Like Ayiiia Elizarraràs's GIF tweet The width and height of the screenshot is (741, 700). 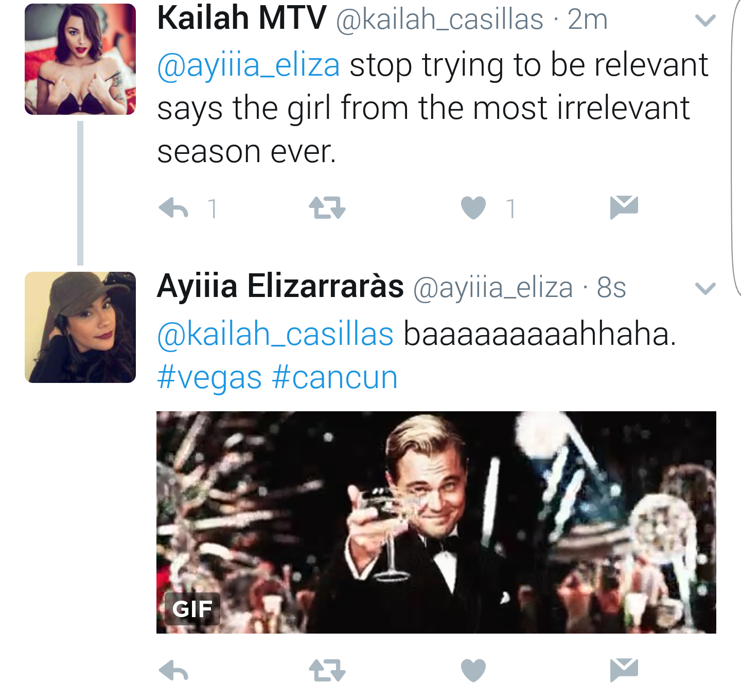pyautogui.click(x=473, y=670)
